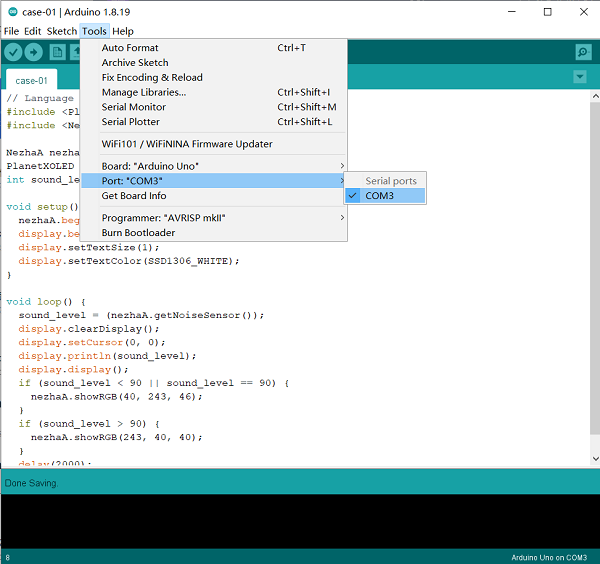Maximize the Arduino window
Image resolution: width=600 pixels, height=564 pixels.
pyautogui.click(x=548, y=12)
